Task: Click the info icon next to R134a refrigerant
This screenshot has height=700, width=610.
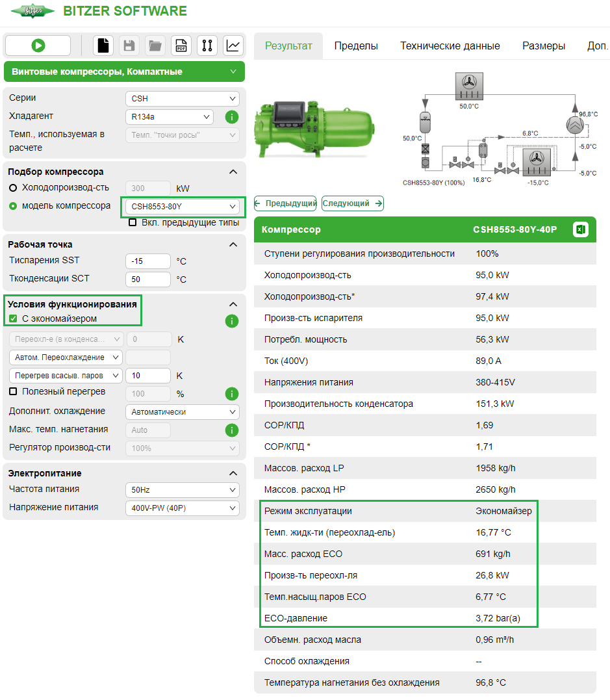Action: pyautogui.click(x=233, y=117)
